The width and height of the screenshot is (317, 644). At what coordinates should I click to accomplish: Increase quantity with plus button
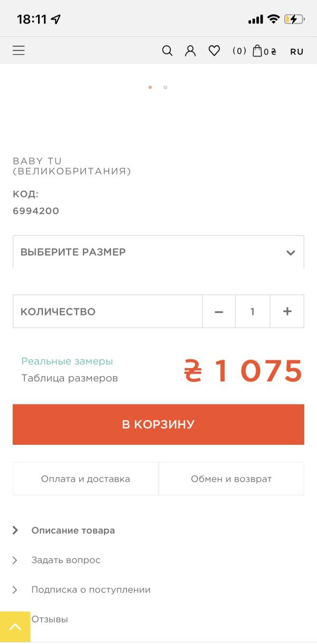tap(287, 312)
